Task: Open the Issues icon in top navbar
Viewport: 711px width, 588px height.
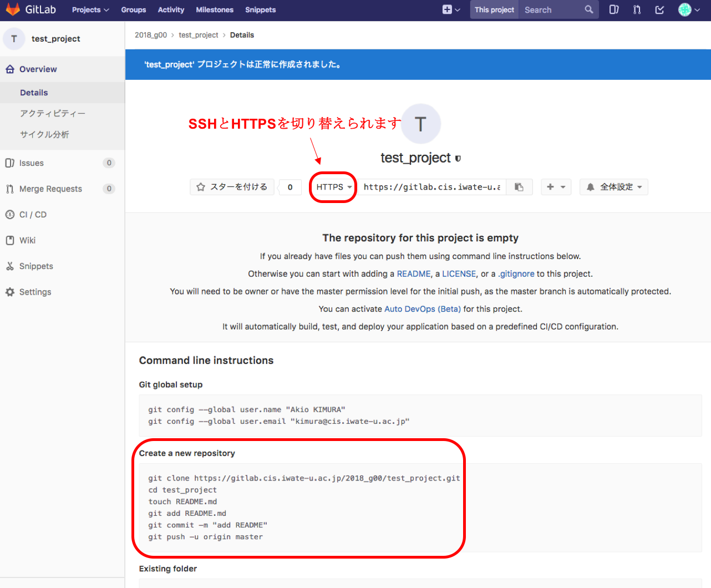Action: [614, 9]
